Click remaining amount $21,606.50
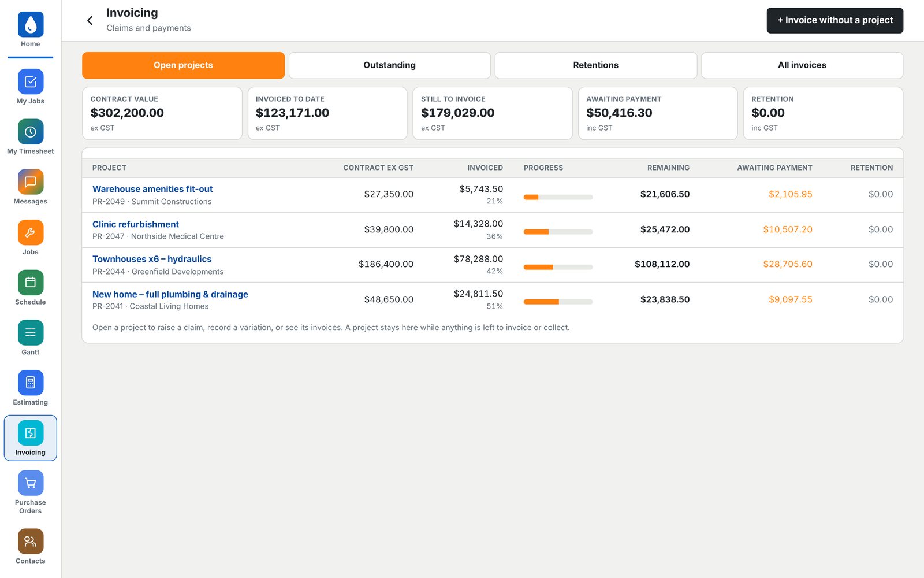Viewport: 924px width, 578px height. point(665,194)
